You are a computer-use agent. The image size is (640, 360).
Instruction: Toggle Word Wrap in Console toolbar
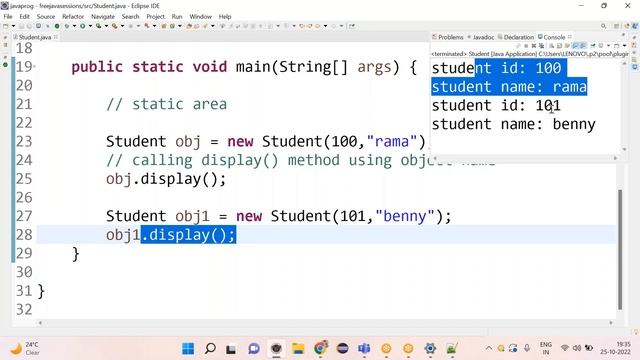567,46
